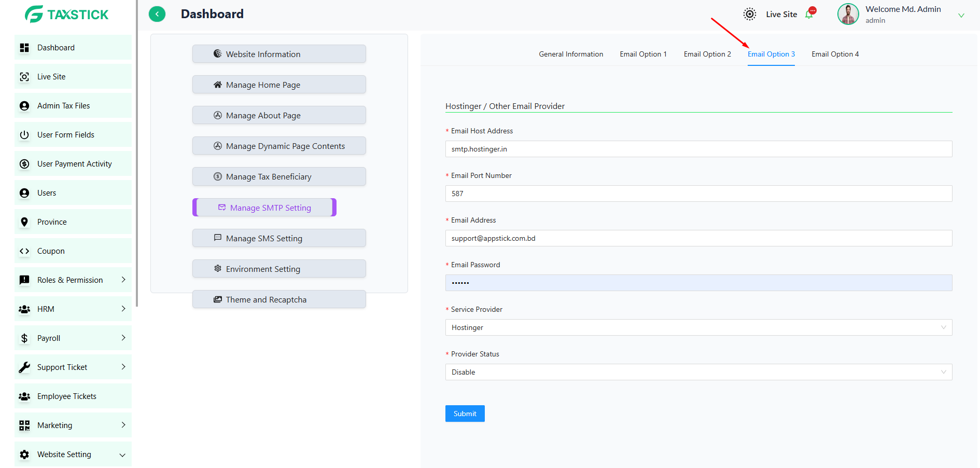This screenshot has width=980, height=468.
Task: Click the Payroll dollar sign icon
Action: (x=24, y=338)
